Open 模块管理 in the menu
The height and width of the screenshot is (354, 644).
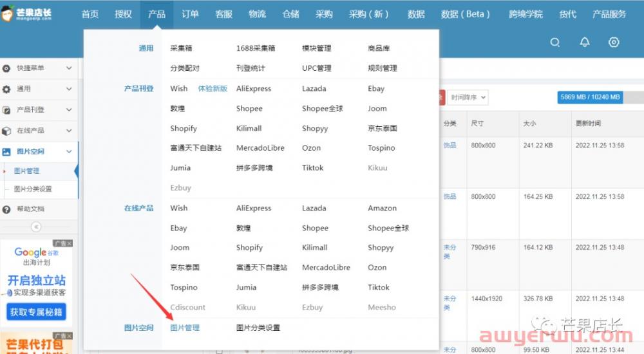click(317, 48)
